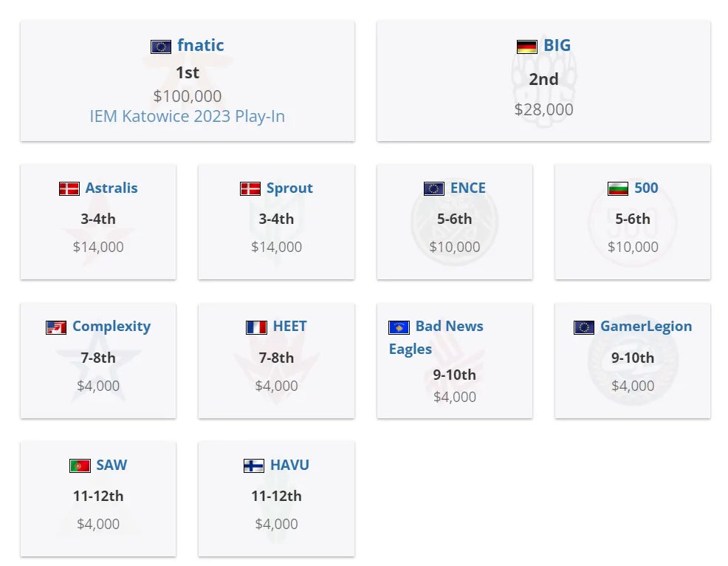This screenshot has width=728, height=566.
Task: Open the ENCE team link
Action: click(467, 188)
